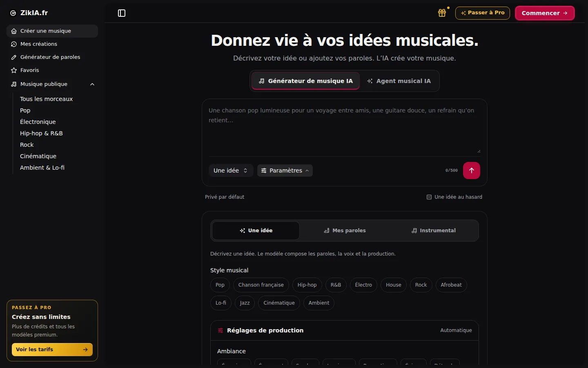Toggle the Électro style chip
The width and height of the screenshot is (588, 368).
(x=363, y=285)
